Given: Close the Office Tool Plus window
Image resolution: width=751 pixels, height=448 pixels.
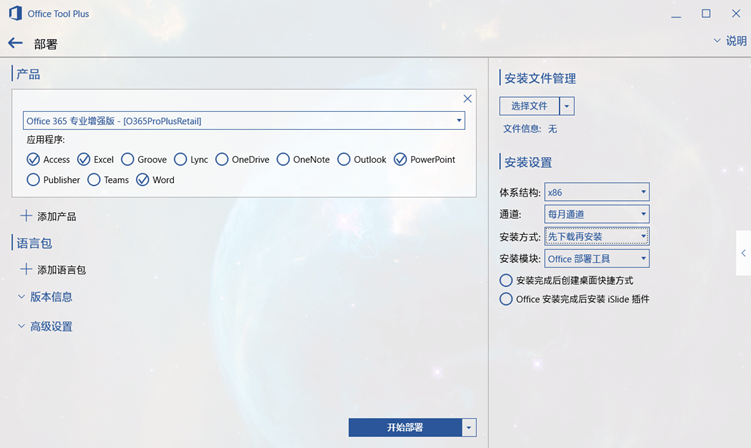Looking at the screenshot, I should (736, 14).
